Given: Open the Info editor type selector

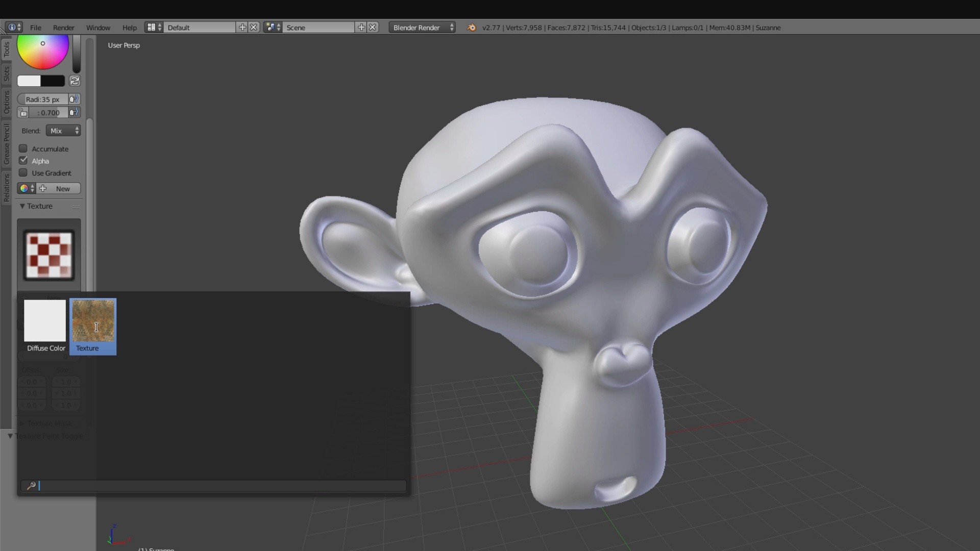Looking at the screenshot, I should (13, 28).
